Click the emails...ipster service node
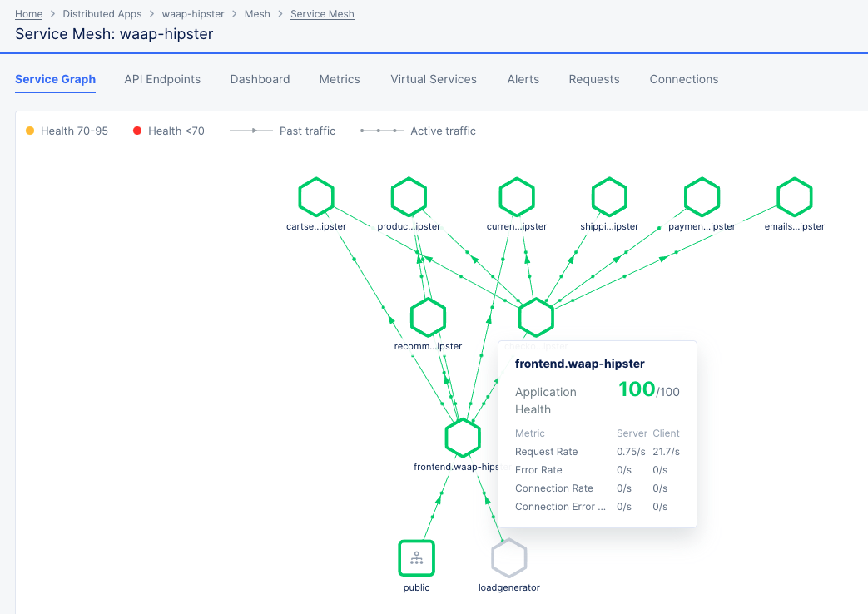The width and height of the screenshot is (868, 614). pos(794,196)
